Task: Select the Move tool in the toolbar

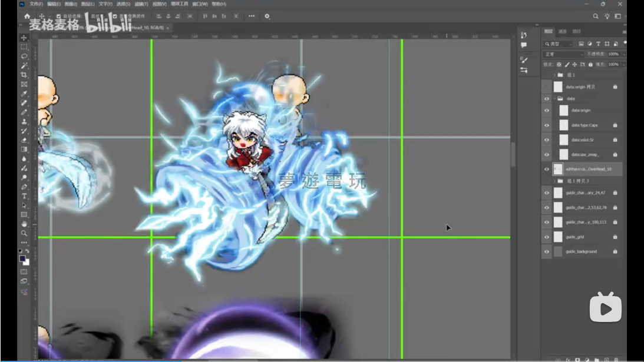Action: (24, 38)
